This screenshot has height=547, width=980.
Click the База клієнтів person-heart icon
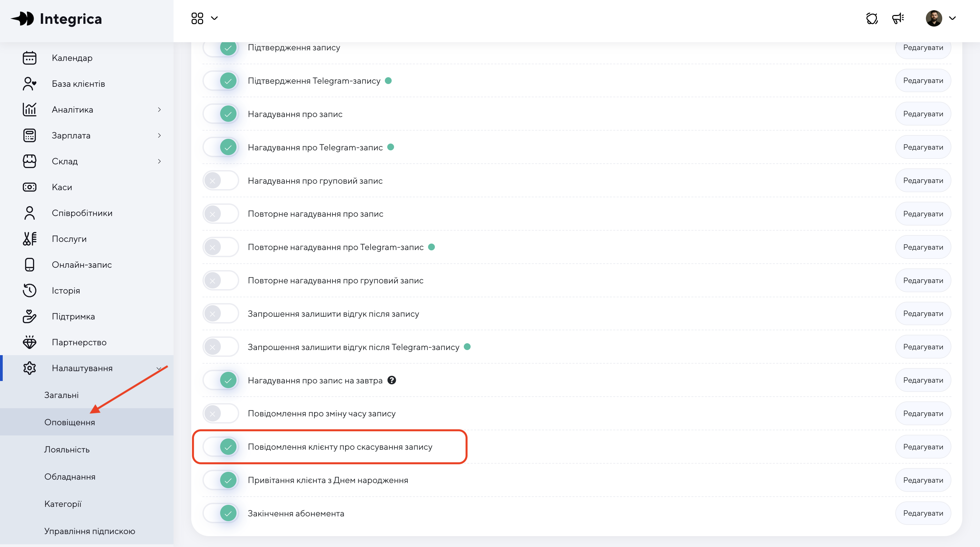29,84
